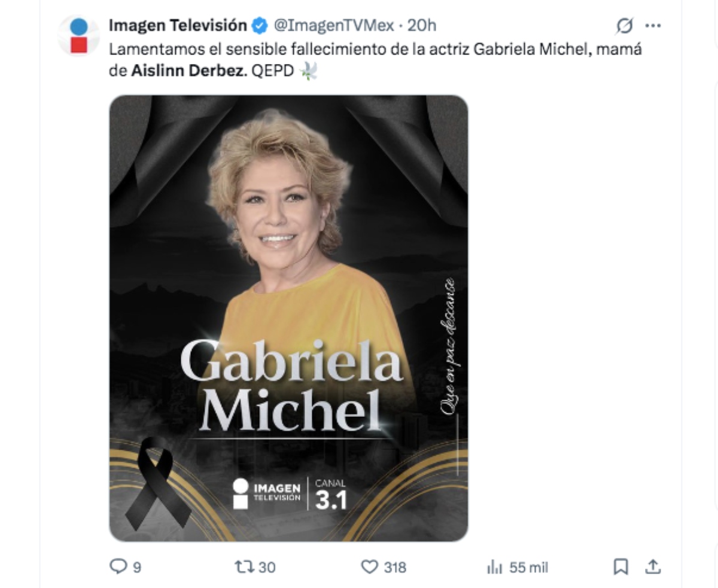718x588 pixels.
Task: Click the reply speech bubble icon
Action: pos(117,566)
